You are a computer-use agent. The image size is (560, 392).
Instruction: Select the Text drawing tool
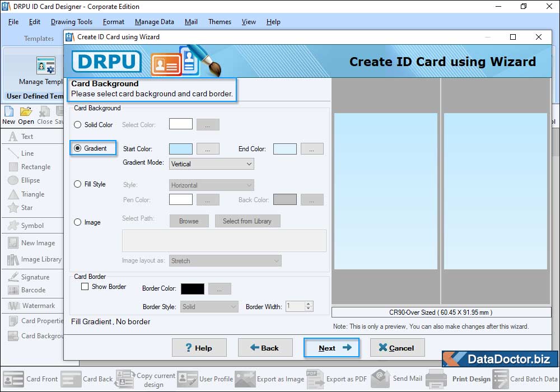(21, 137)
